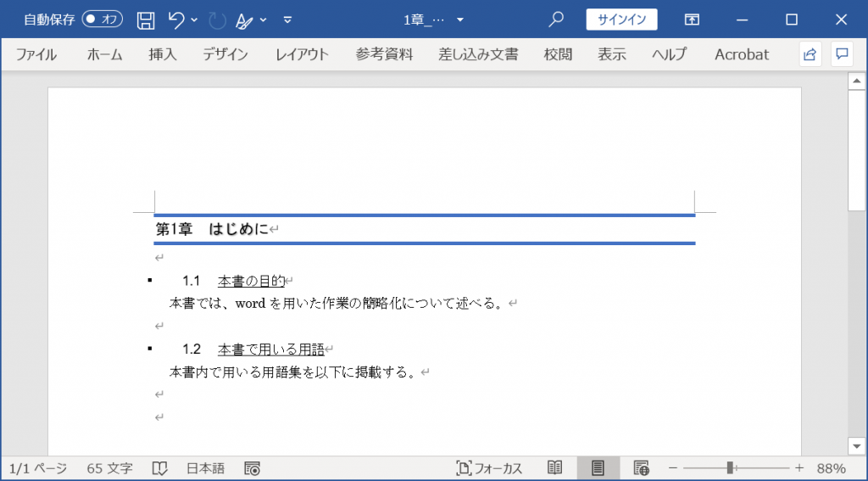Viewport: 868px width, 481px height.
Task: Click the paragraph about word を用いた作業
Action: coord(336,304)
